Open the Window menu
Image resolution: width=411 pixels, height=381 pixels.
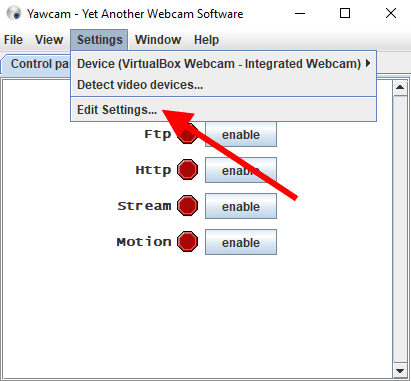(x=158, y=40)
